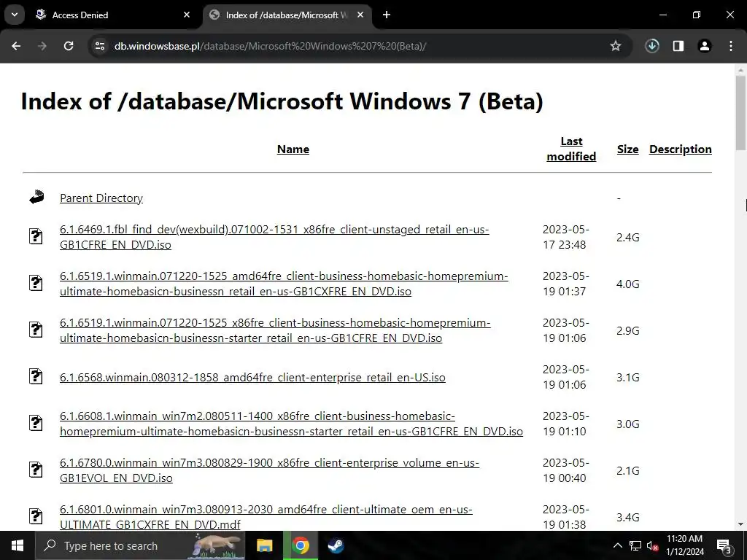The image size is (747, 560).
Task: Download 6.1.6801.0 win7m3 ULTIMATE mdf file
Action: [266, 517]
